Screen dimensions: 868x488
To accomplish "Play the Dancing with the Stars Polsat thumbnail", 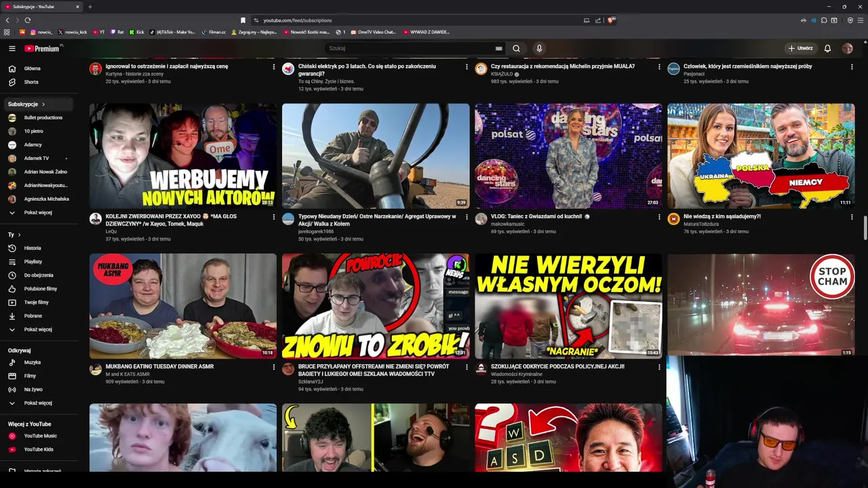I will point(568,156).
